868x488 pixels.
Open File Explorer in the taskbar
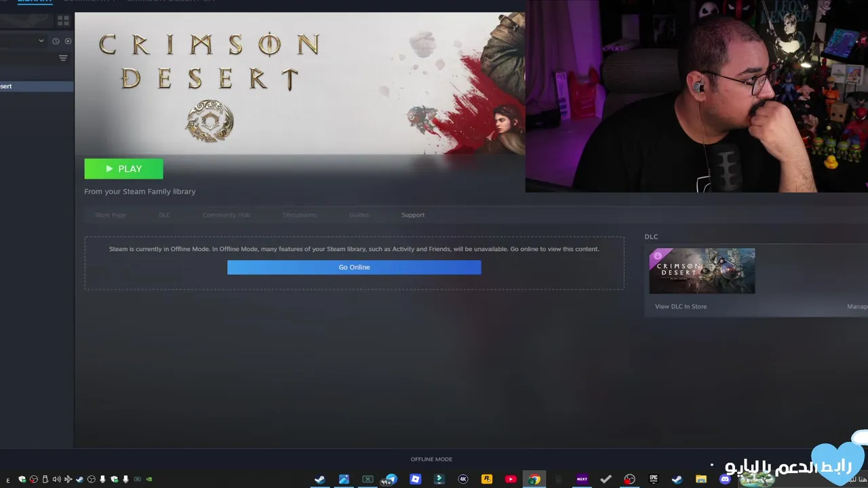point(701,479)
